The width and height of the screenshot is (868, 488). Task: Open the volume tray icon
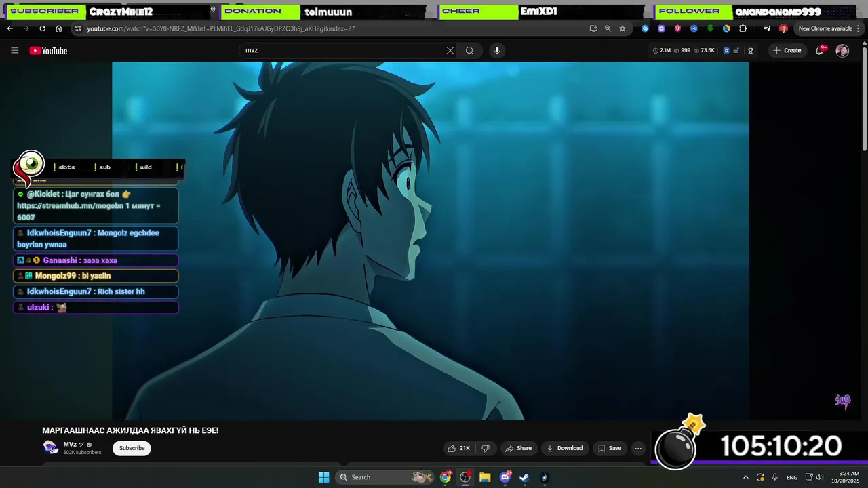819,477
